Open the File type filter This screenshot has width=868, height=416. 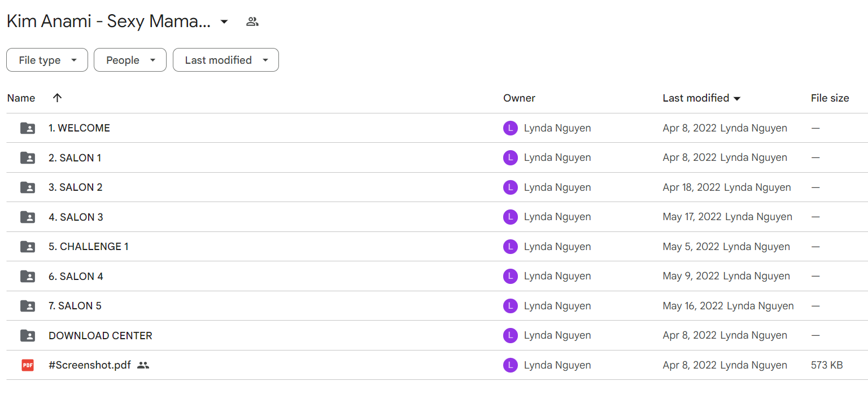(x=47, y=60)
